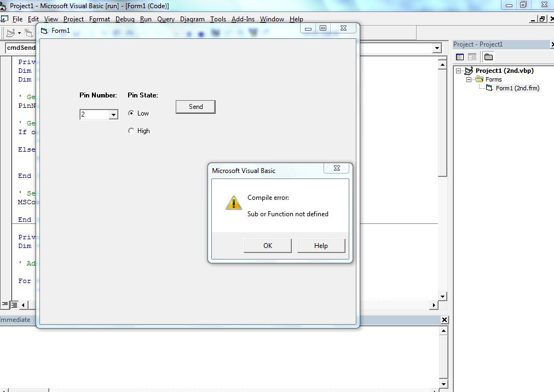Open the Help menu in menu bar
The height and width of the screenshot is (392, 554).
296,19
